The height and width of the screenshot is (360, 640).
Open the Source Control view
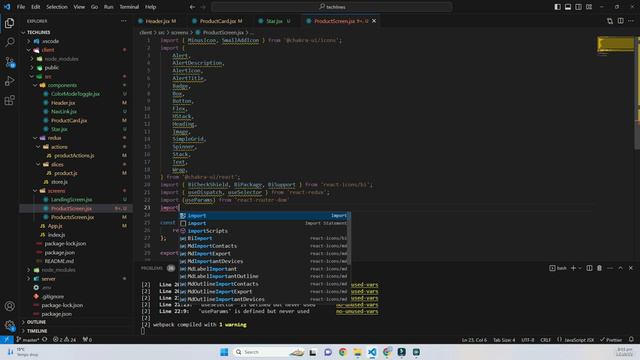pyautogui.click(x=9, y=62)
